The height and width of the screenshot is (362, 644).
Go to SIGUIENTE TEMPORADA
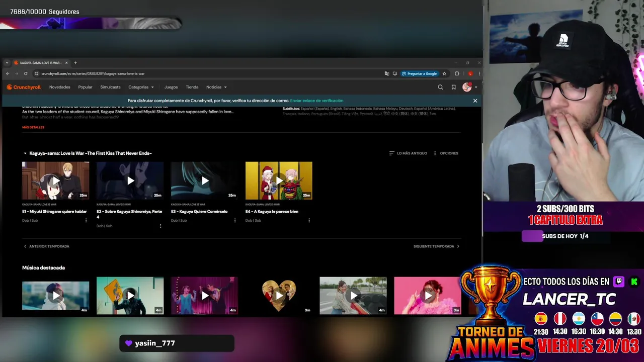[x=437, y=246]
